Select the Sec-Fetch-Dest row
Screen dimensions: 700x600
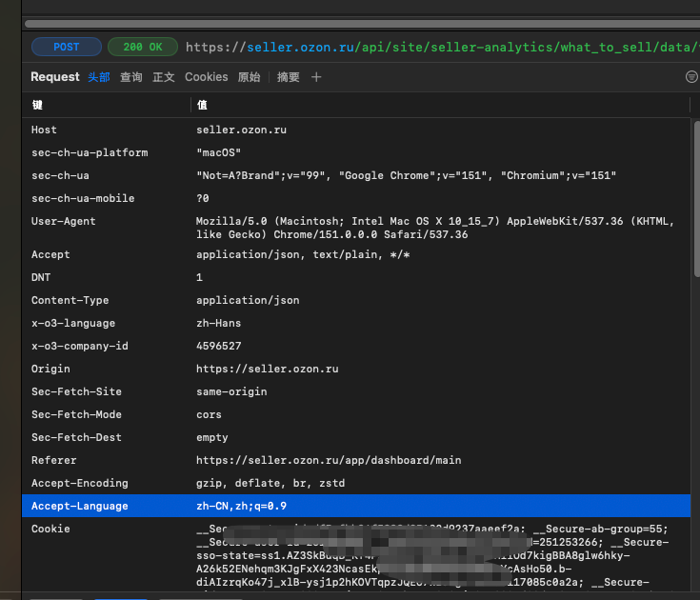tap(356, 437)
